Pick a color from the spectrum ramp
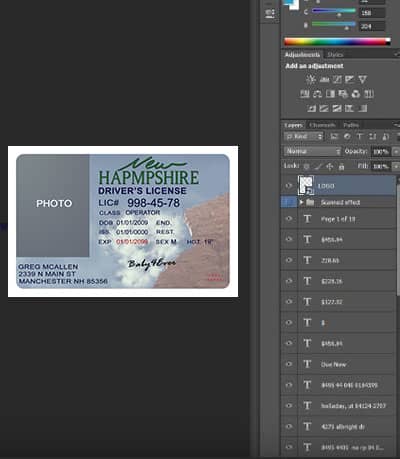400x459 pixels. click(337, 42)
